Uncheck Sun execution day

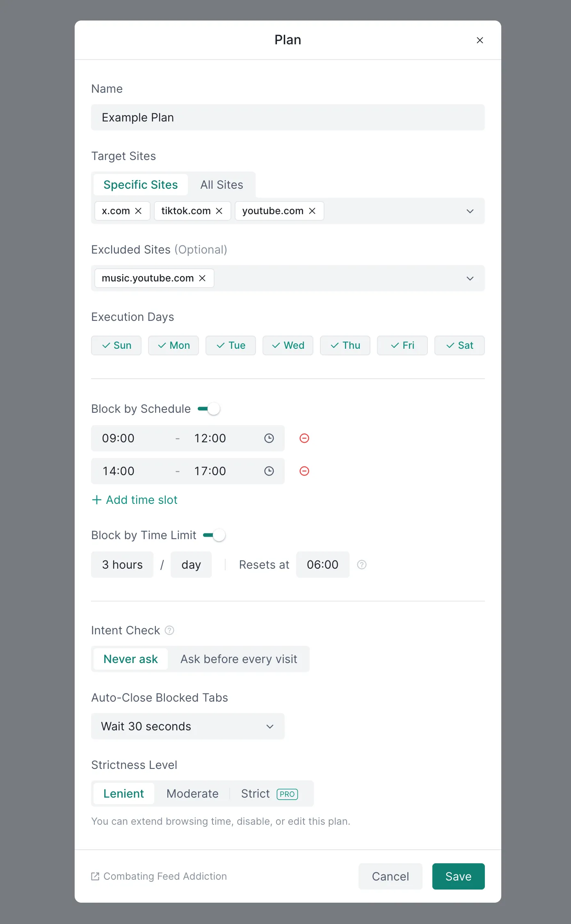coord(116,345)
